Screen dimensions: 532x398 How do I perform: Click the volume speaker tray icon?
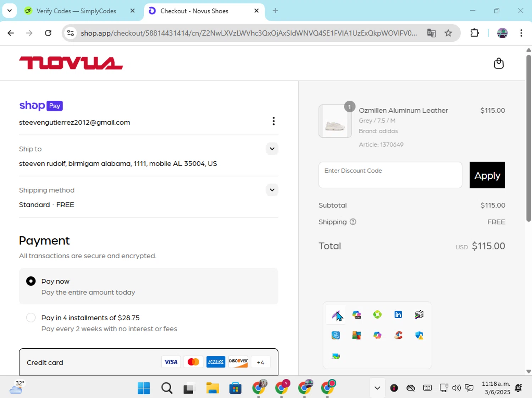click(x=456, y=388)
